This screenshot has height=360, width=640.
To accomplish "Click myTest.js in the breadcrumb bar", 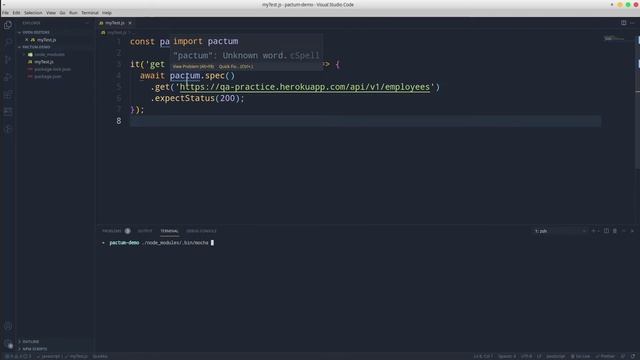I will [x=117, y=32].
